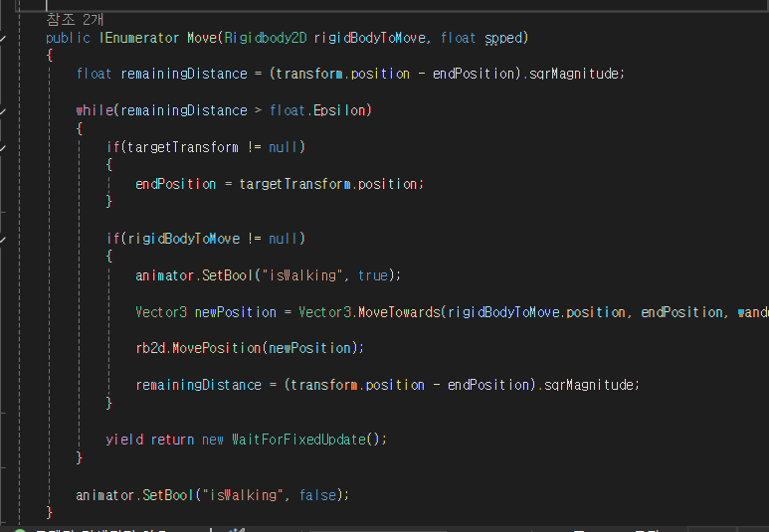Click "remainingDistance" in the while condition
Viewport: 769px width, 532px height.
pyautogui.click(x=184, y=110)
